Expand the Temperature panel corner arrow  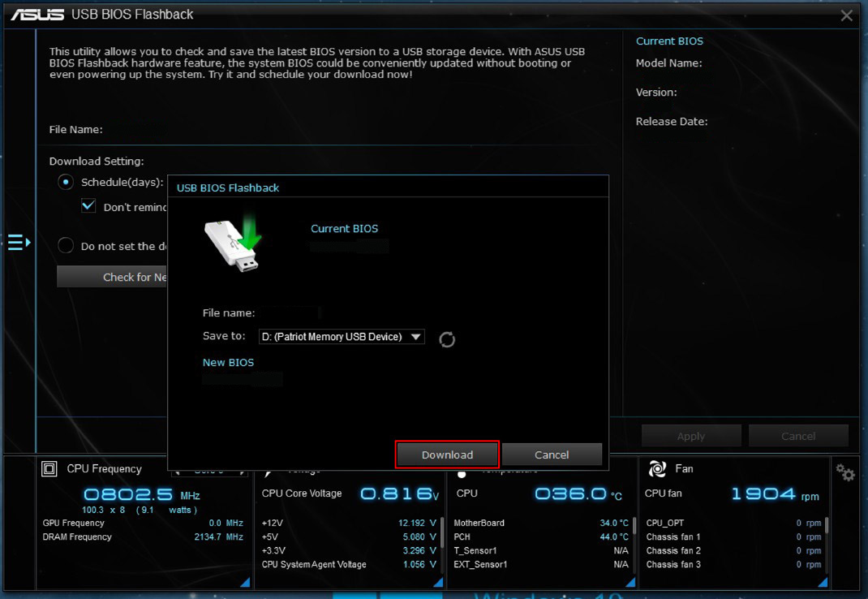(630, 582)
